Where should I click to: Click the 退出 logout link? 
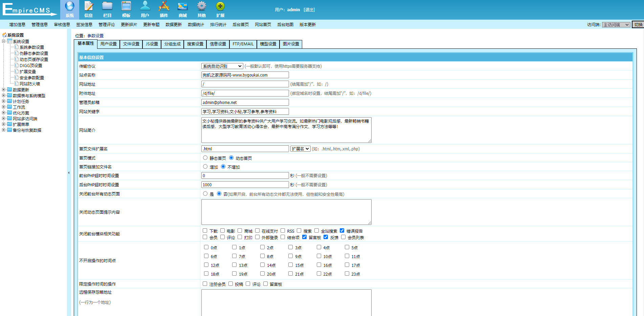pos(309,10)
